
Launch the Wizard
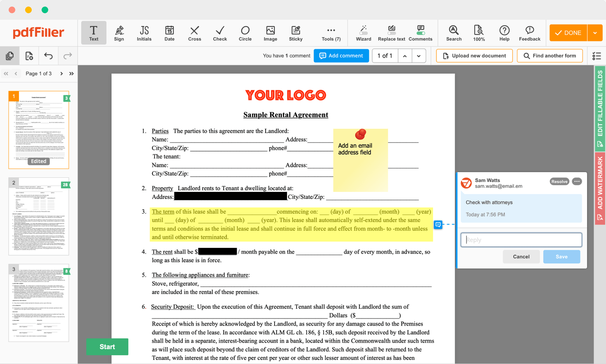point(364,33)
